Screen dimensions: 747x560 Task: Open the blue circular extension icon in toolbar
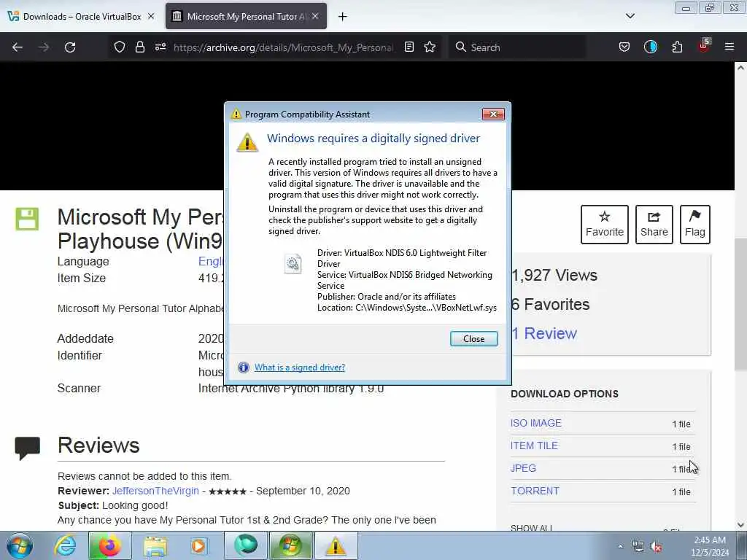[650, 47]
